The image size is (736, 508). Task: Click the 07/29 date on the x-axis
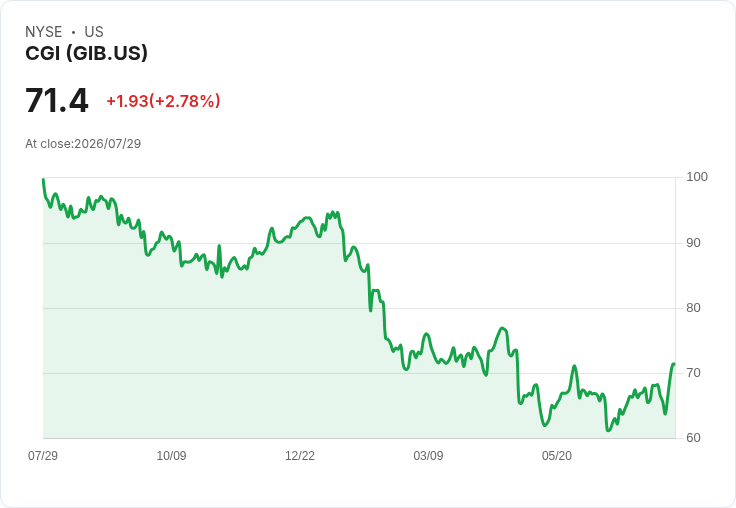click(x=43, y=455)
